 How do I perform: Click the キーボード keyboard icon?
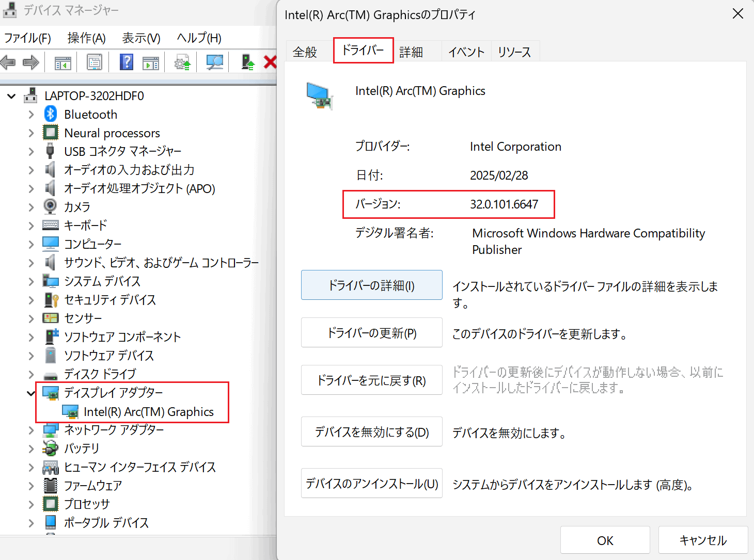(x=51, y=225)
